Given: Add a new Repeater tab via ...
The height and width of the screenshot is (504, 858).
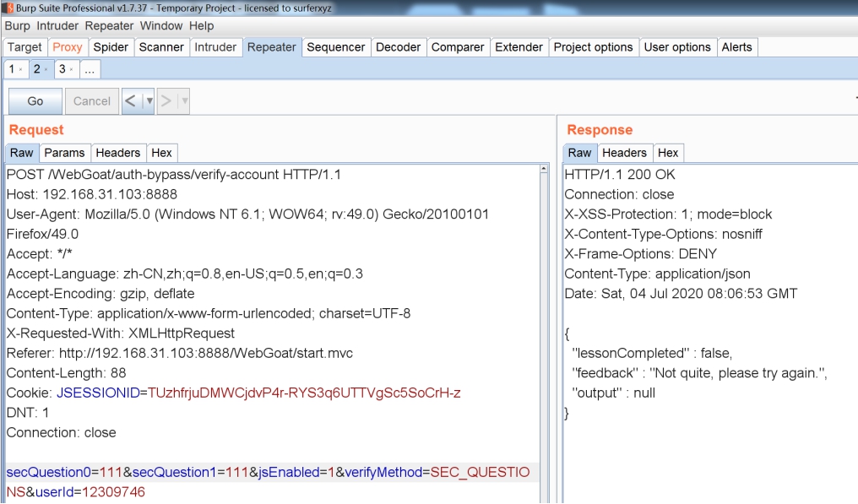Looking at the screenshot, I should [x=90, y=69].
